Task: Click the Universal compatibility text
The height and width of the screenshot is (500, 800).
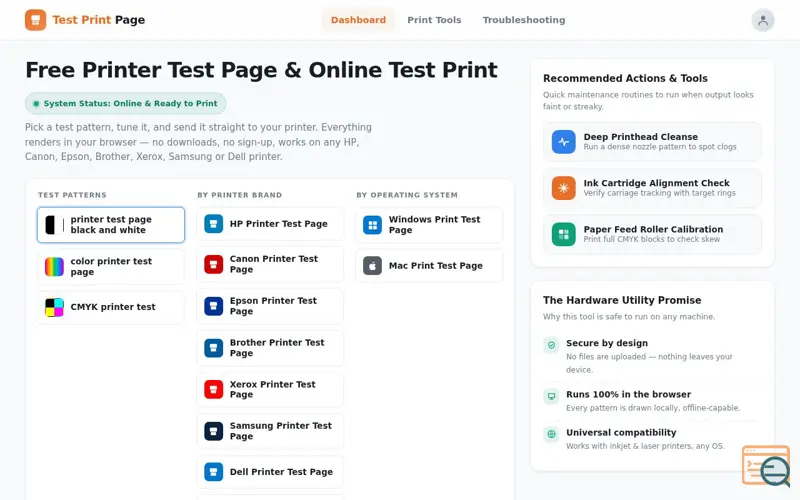Action: pos(621,433)
